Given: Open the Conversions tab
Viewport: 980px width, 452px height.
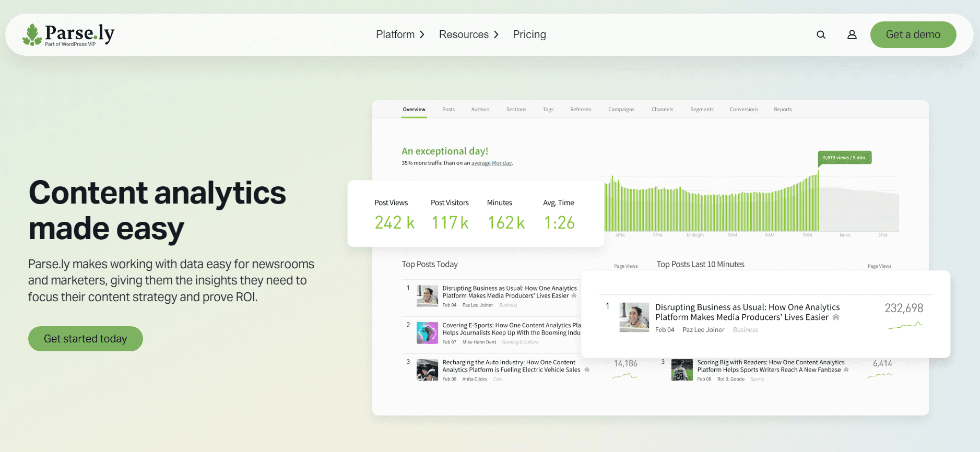Looking at the screenshot, I should (x=743, y=110).
